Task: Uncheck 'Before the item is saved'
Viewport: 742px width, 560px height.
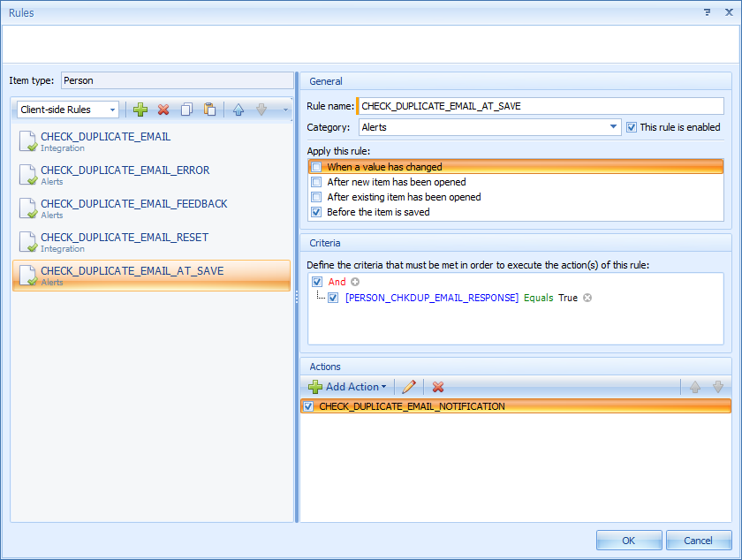Action: 316,212
